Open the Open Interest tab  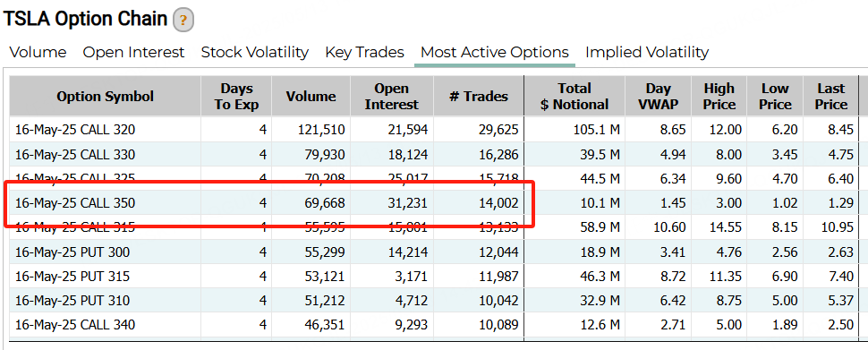pos(133,53)
